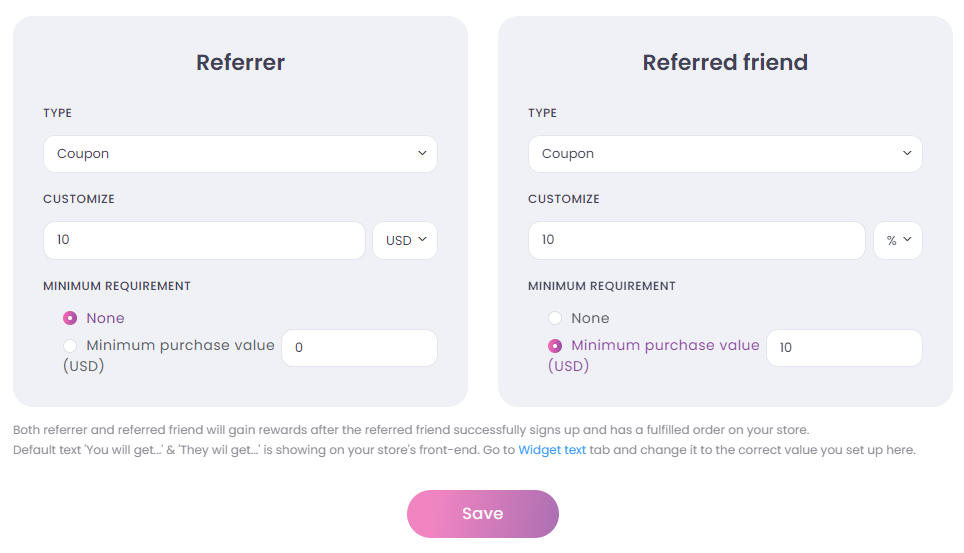This screenshot has height=553, width=964.
Task: Click the Referrer customize amount field
Action: point(204,240)
